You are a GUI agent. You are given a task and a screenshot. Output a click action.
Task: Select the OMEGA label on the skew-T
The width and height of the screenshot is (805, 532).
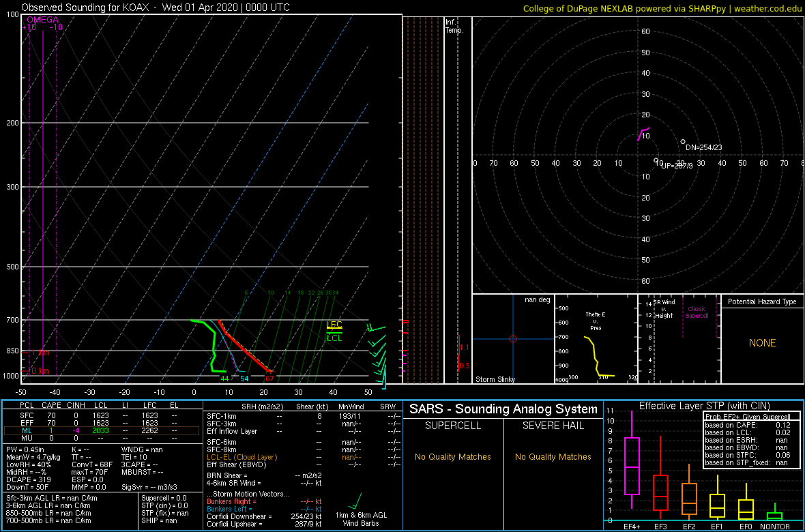[42, 20]
